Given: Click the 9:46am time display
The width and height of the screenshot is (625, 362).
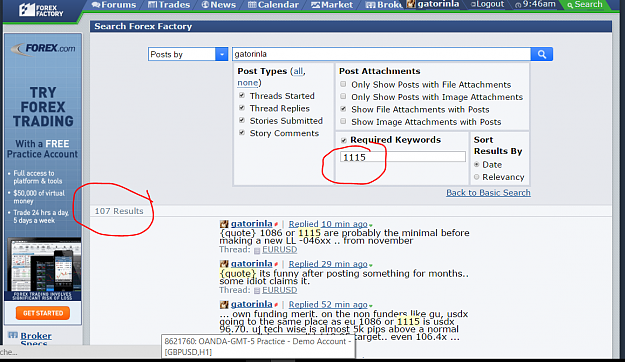Looking at the screenshot, I should coord(535,4).
